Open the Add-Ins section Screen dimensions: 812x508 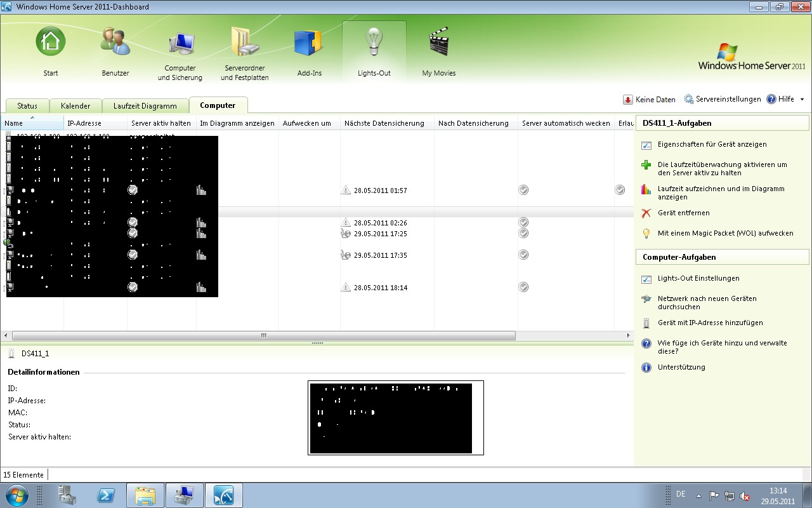tap(310, 52)
